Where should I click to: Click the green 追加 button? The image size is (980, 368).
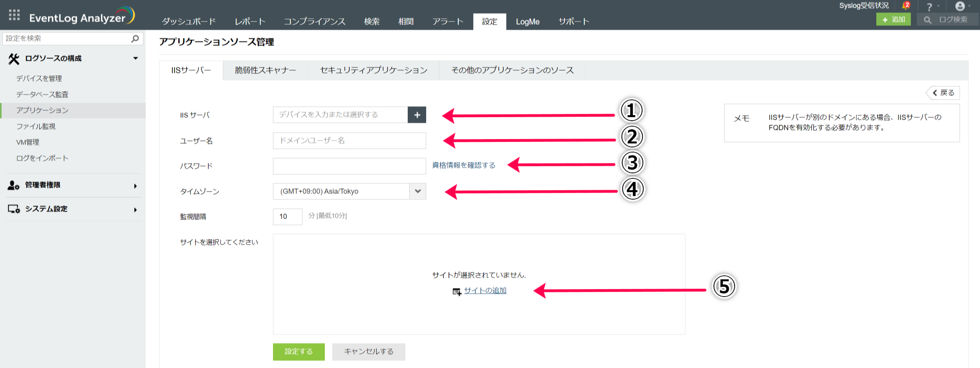click(x=893, y=19)
